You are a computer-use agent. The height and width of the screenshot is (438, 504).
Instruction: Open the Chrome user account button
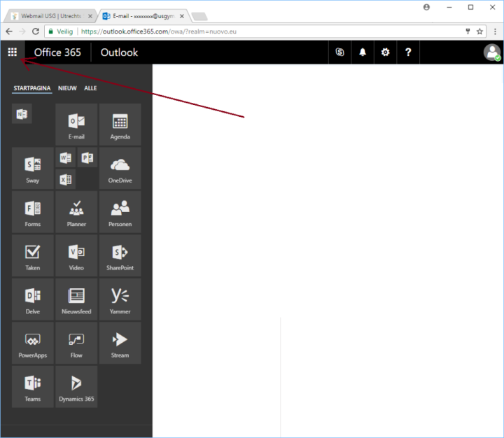tap(426, 7)
